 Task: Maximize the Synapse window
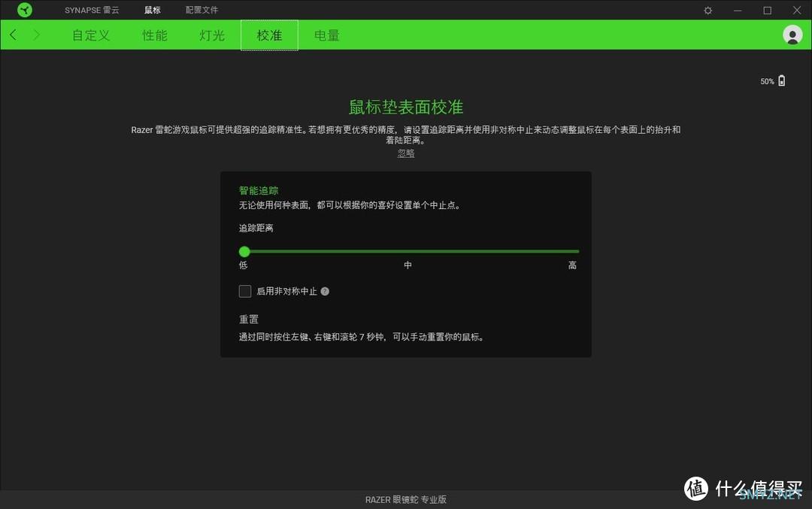click(768, 11)
